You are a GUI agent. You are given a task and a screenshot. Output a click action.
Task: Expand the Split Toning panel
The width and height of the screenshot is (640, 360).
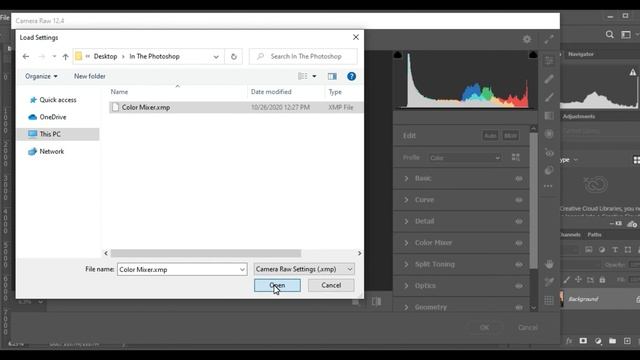(406, 264)
